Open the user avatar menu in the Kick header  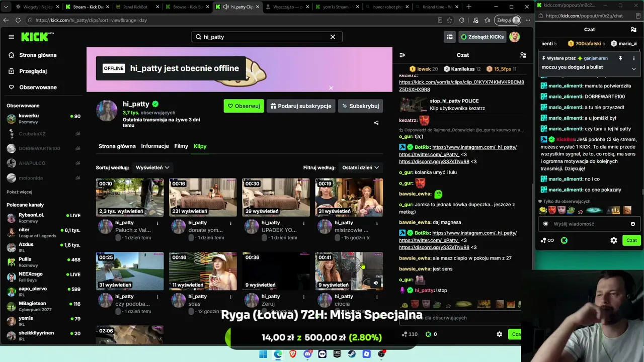(x=514, y=37)
